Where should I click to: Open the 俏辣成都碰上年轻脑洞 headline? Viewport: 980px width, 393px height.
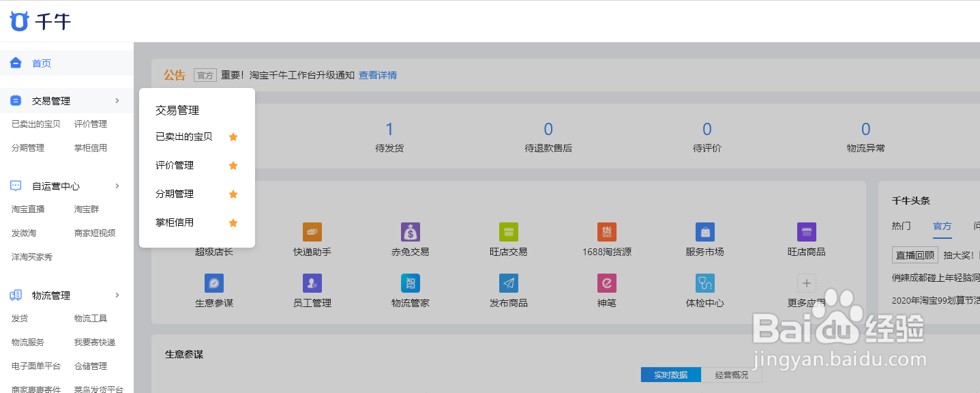936,278
